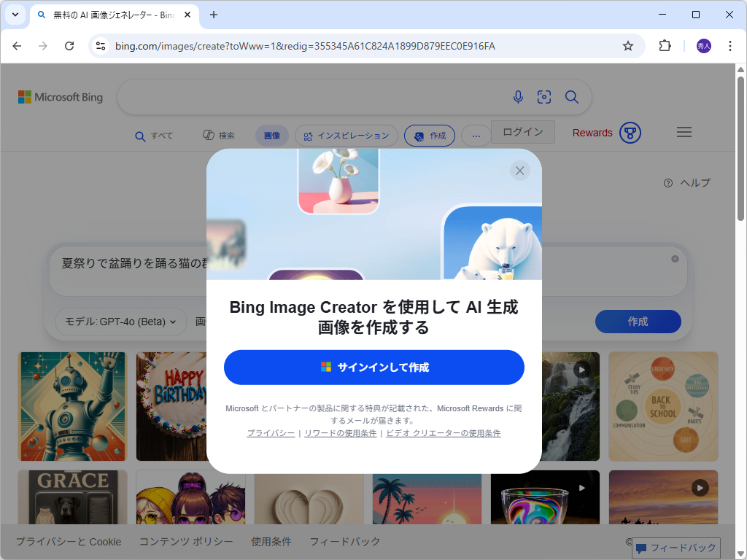This screenshot has width=747, height=560.
Task: Open the browser three-dot menu
Action: [730, 45]
